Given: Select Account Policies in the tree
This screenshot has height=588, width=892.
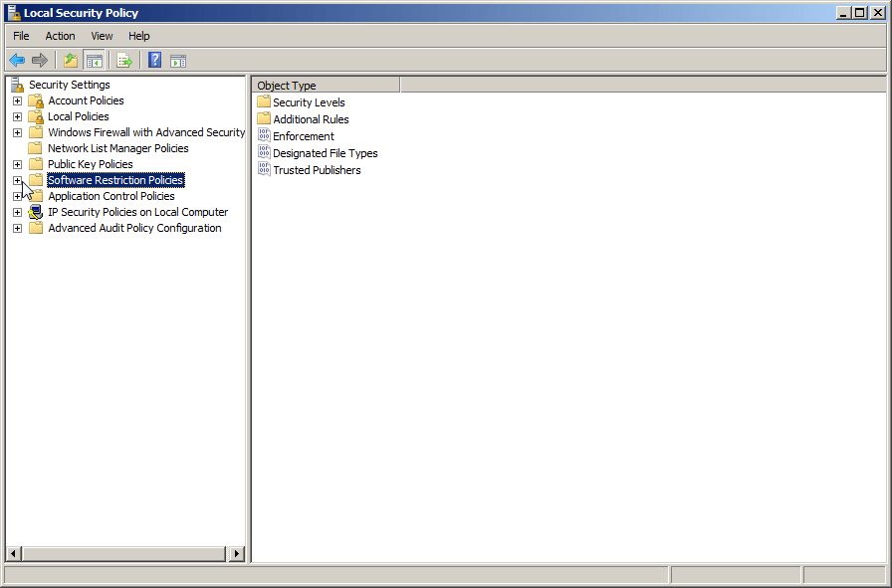Looking at the screenshot, I should coord(86,100).
